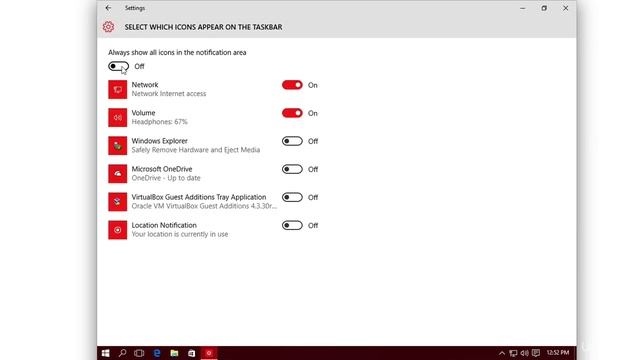This screenshot has height=360, width=640.
Task: Click 'Network Internet access' text
Action: click(x=169, y=94)
